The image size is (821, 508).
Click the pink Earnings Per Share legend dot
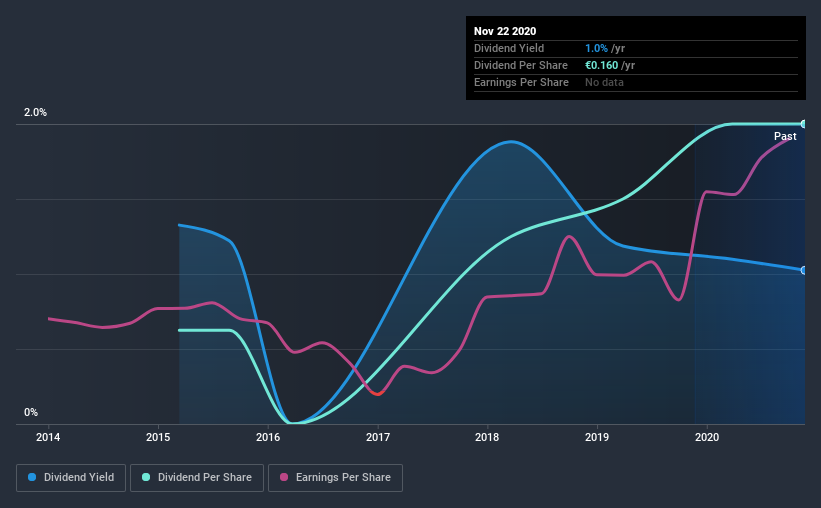point(284,477)
